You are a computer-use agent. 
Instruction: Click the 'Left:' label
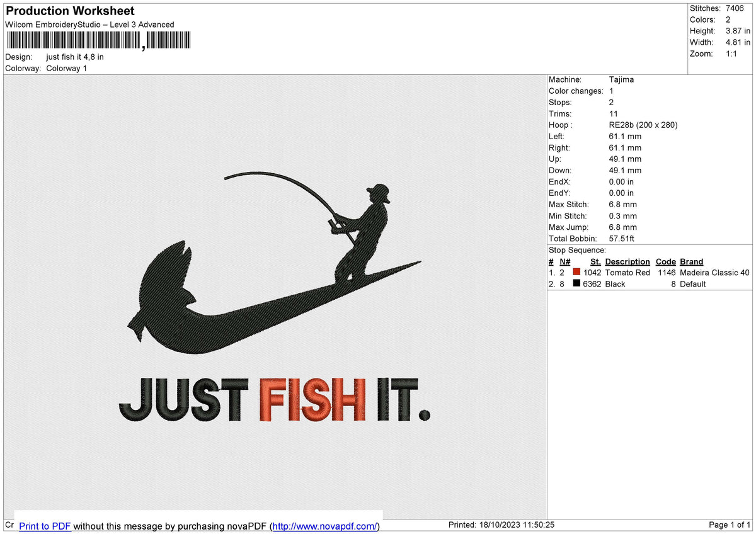point(558,137)
